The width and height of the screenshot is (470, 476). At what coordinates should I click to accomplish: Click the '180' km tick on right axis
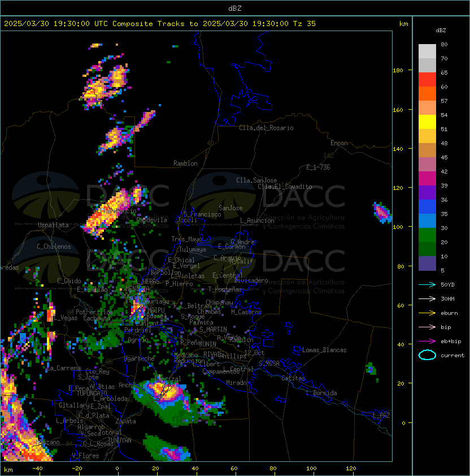click(x=398, y=71)
